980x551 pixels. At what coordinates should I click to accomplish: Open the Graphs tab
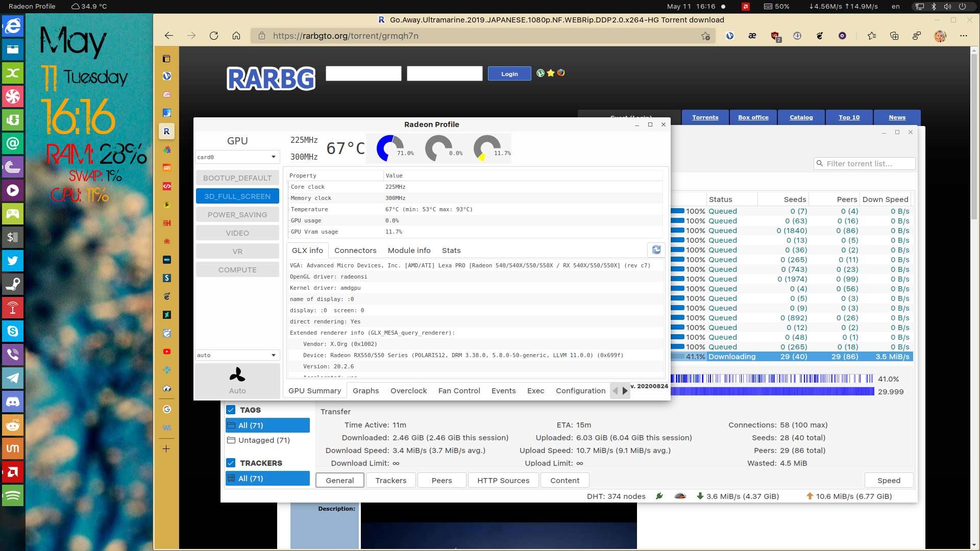pyautogui.click(x=366, y=391)
